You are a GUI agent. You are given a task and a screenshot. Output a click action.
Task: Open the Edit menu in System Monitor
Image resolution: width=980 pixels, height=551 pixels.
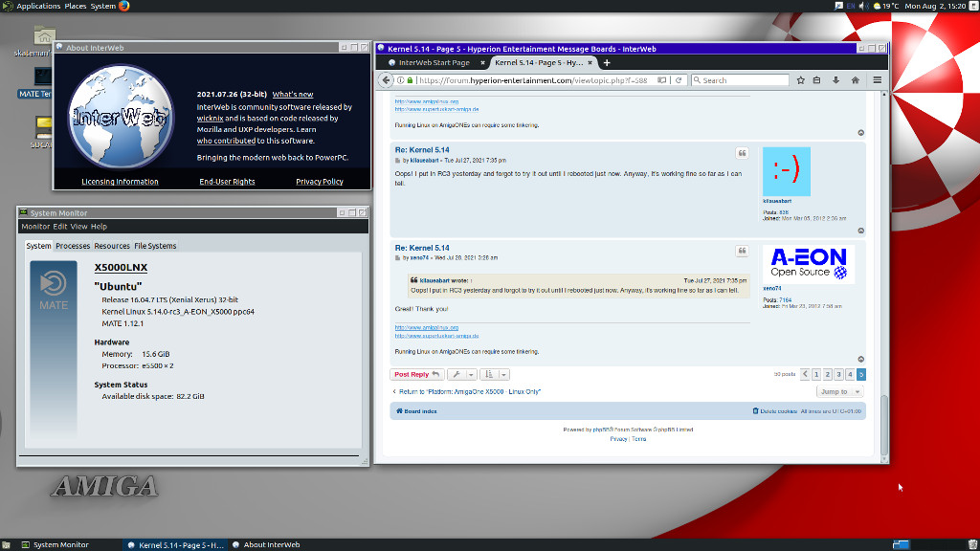point(59,226)
